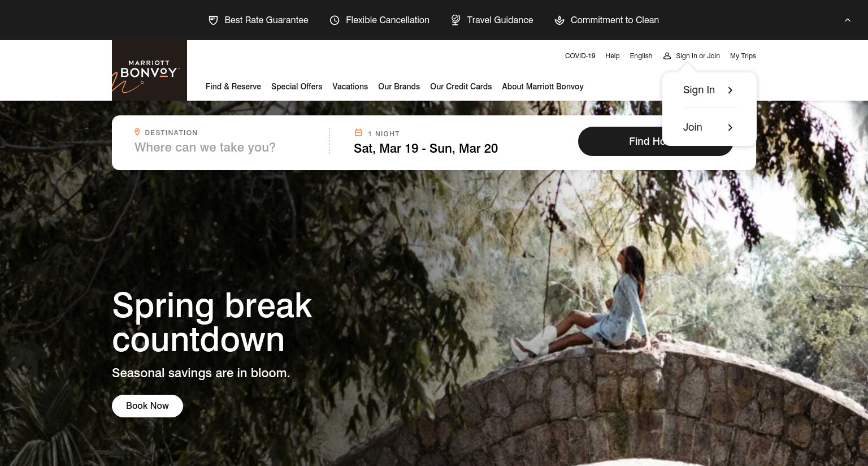Open the My Trips link

tap(743, 56)
